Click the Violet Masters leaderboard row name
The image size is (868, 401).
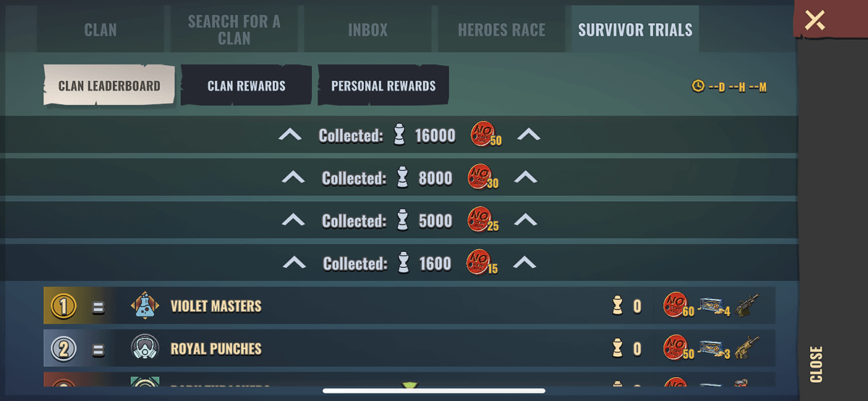pyautogui.click(x=216, y=306)
